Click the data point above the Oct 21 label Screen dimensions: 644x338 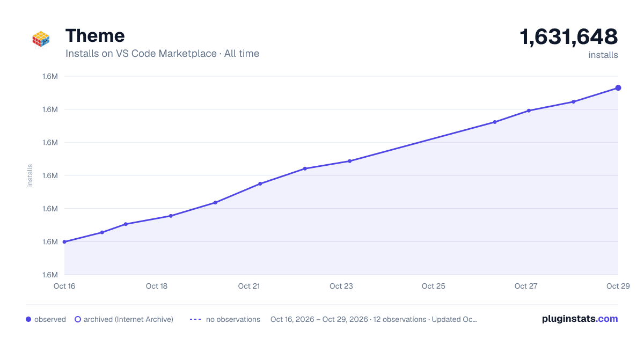[260, 184]
